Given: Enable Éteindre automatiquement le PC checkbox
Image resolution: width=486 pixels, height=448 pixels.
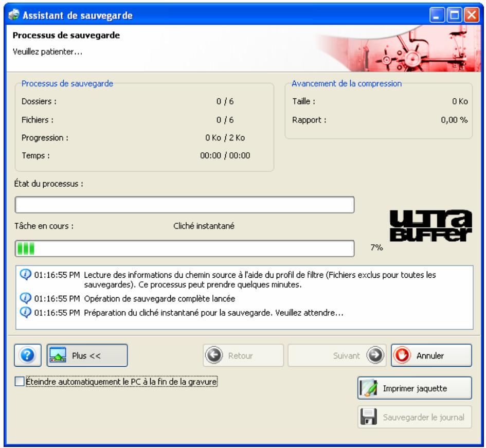Looking at the screenshot, I should tap(20, 381).
